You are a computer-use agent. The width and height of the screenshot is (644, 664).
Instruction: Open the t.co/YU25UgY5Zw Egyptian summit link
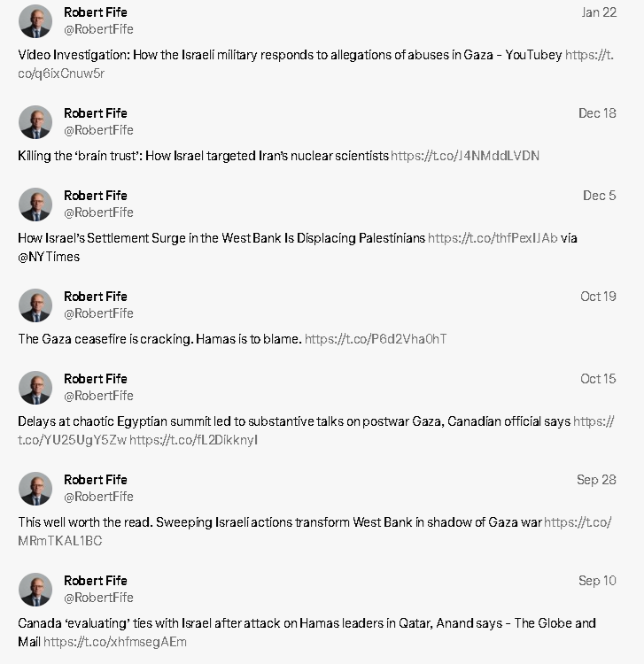coord(315,430)
